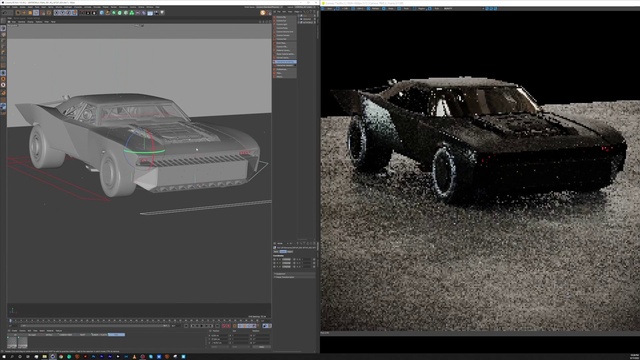Select the Move tool
The height and width of the screenshot is (360, 640).
[24, 13]
